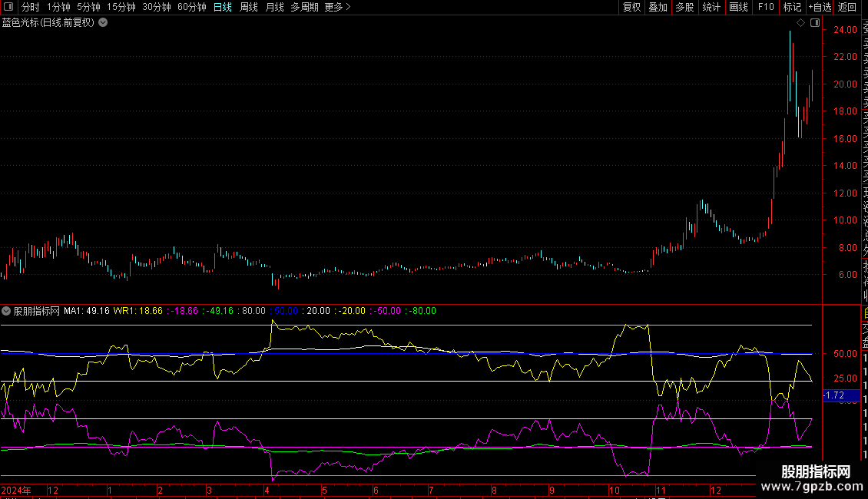Image resolution: width=868 pixels, height=499 pixels.
Task: Open F10 company information
Action: tap(766, 7)
